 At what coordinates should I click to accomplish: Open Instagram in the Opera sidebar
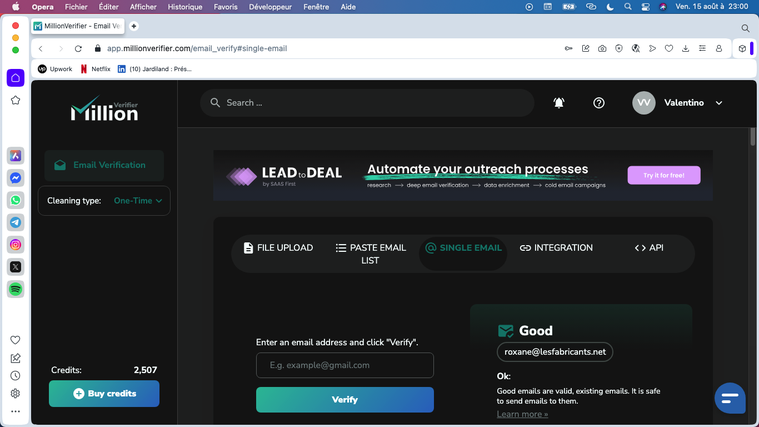coord(15,244)
